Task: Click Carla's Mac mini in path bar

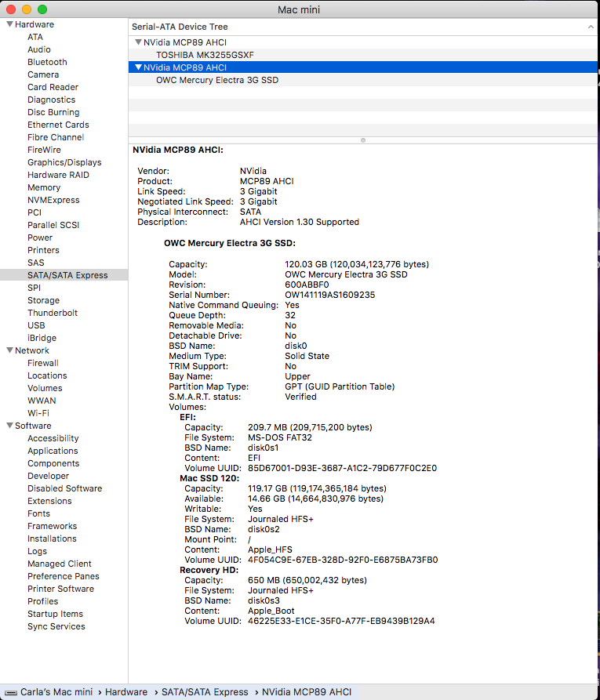Action: [x=56, y=692]
